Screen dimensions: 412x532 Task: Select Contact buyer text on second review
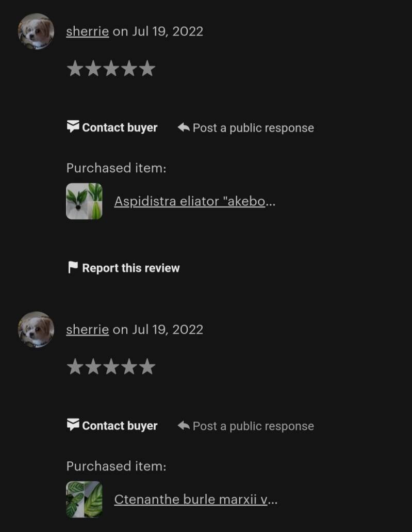(120, 426)
